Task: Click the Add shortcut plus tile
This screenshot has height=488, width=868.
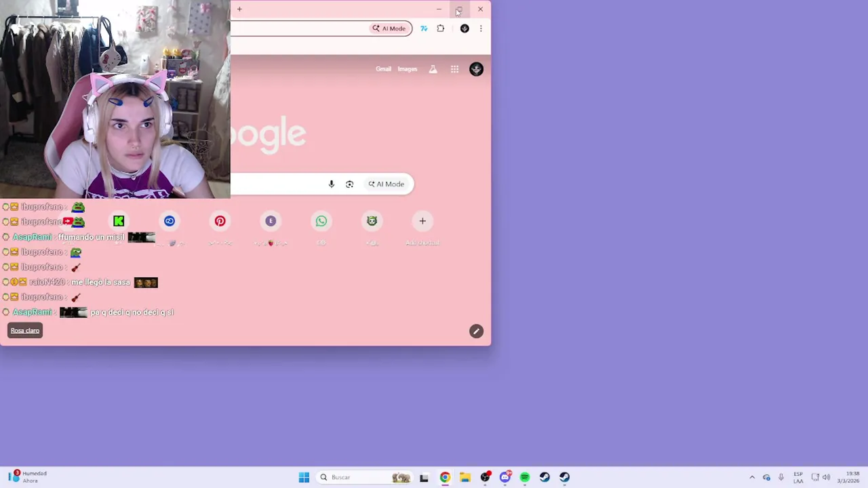Action: (x=422, y=221)
